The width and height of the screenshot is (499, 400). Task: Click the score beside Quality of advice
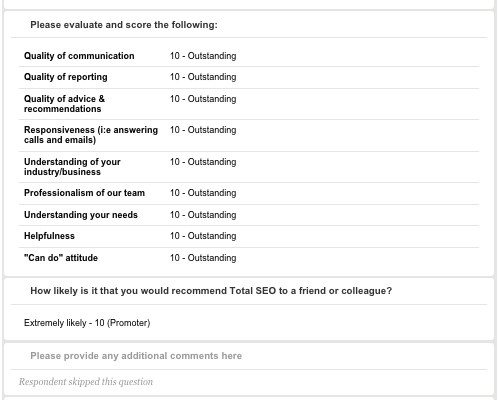point(203,99)
